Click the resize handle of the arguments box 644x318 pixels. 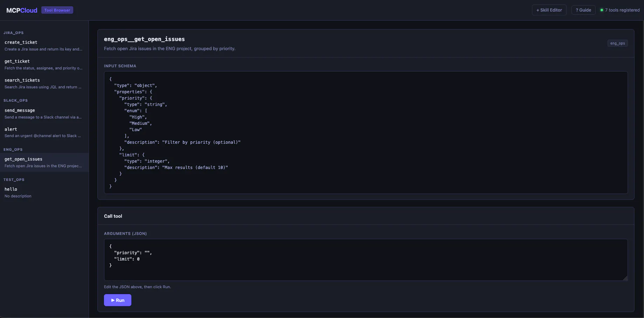tap(625, 278)
